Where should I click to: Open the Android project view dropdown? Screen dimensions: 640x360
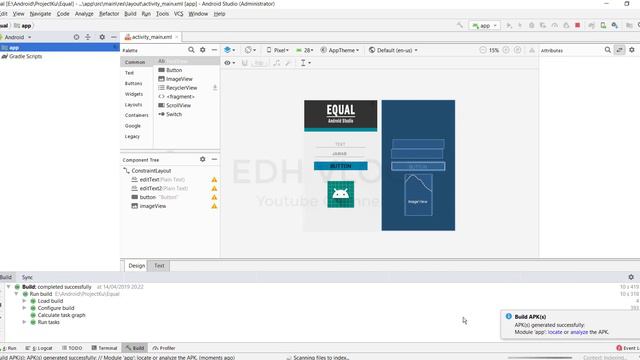coord(16,37)
